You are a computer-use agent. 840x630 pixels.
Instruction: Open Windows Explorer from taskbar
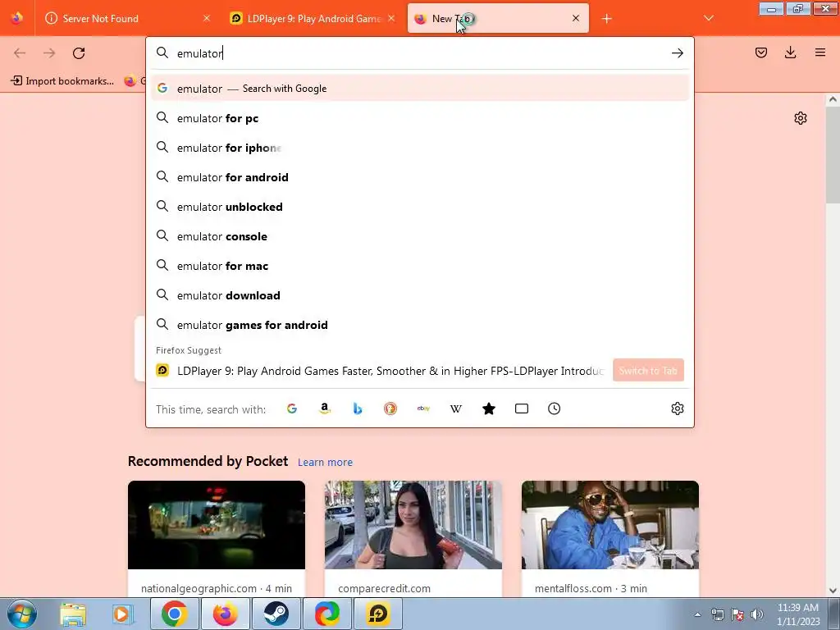[73, 614]
